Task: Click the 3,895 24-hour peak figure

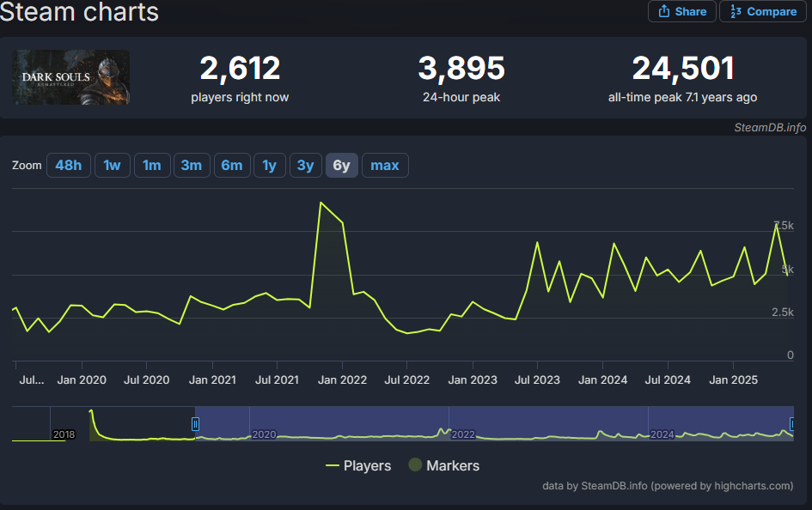Action: tap(461, 69)
